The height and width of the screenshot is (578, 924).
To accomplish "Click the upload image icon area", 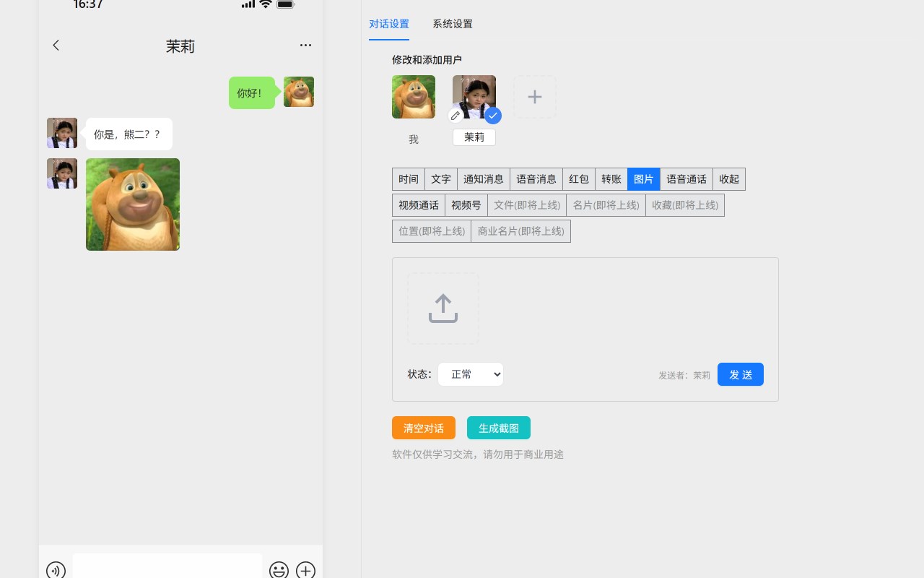I will [x=443, y=309].
